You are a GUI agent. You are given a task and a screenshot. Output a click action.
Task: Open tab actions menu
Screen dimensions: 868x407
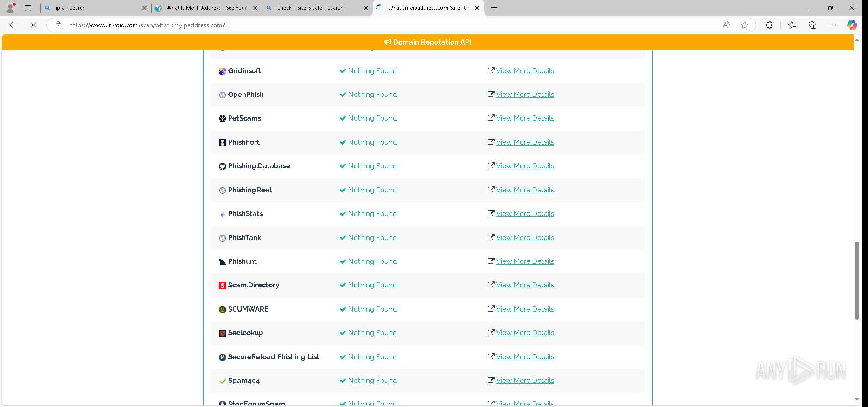click(28, 8)
